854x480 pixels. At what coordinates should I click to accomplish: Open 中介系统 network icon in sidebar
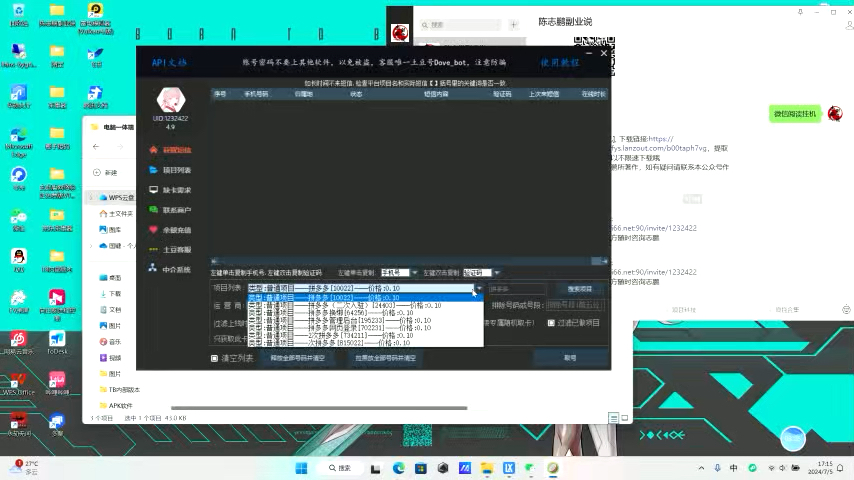153,269
